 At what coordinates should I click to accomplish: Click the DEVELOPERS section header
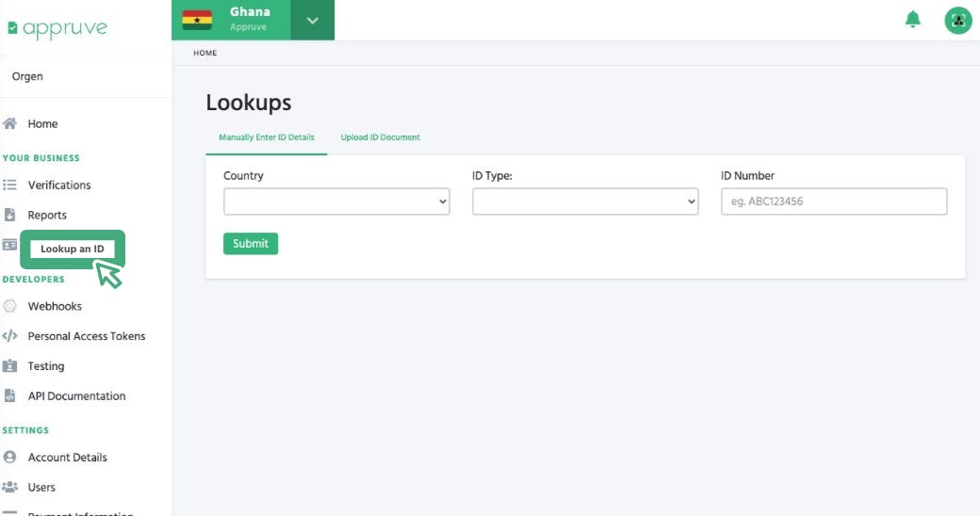click(x=33, y=280)
